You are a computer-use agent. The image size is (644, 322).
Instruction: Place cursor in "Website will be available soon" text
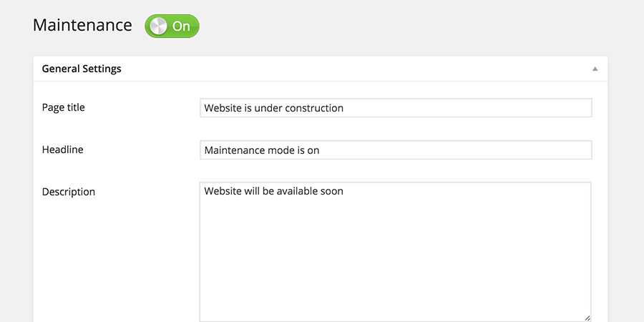273,191
